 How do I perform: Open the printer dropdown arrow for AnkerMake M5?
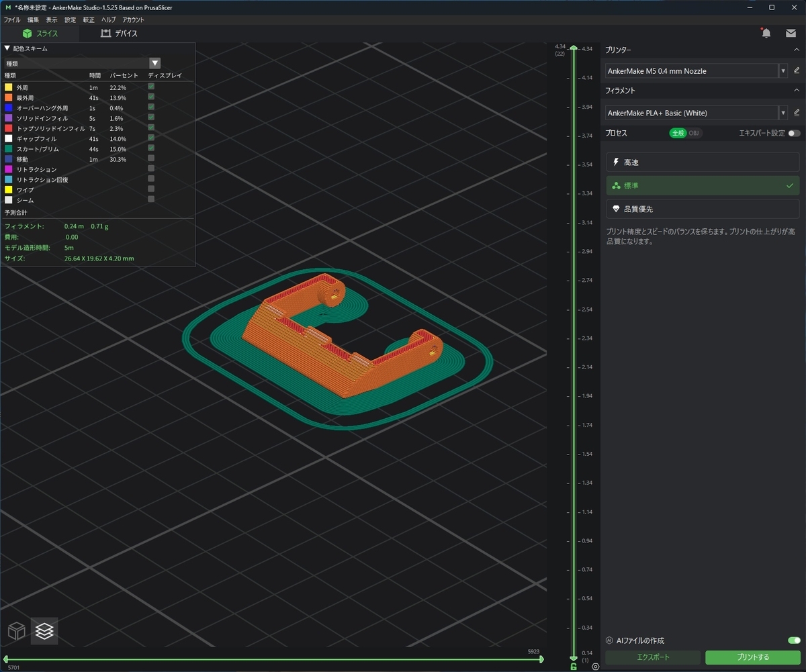(783, 70)
